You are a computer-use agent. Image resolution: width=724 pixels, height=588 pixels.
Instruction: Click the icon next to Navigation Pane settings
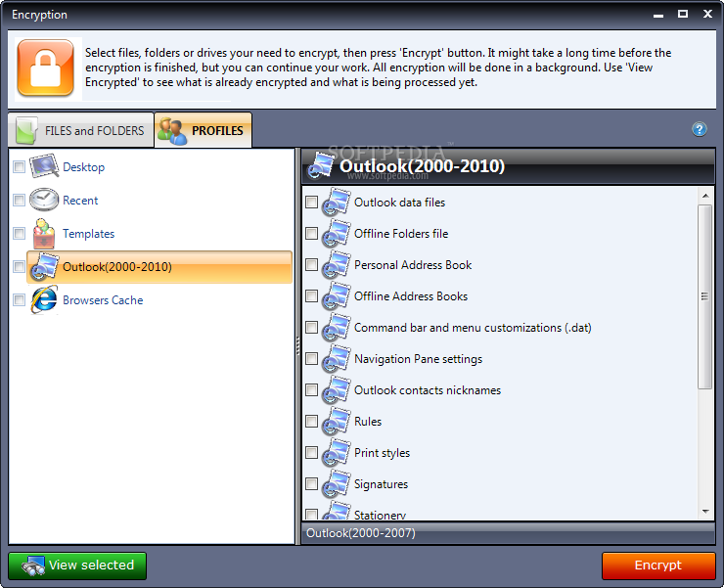(337, 359)
